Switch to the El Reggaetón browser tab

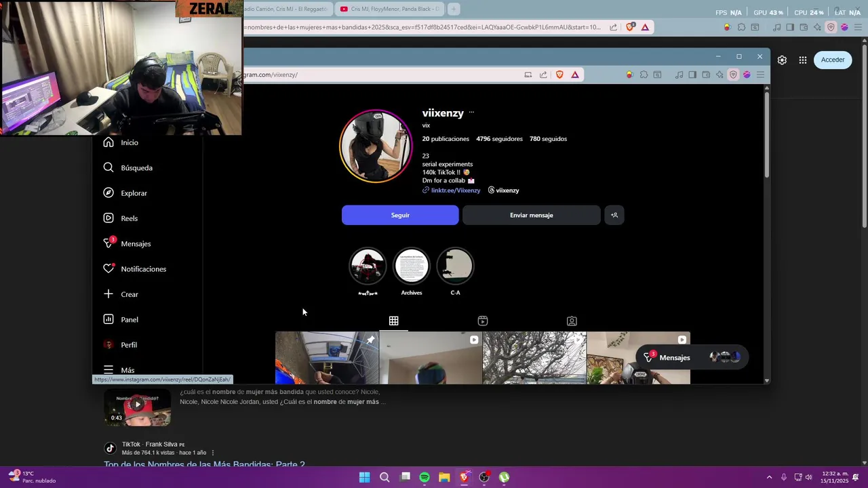287,9
